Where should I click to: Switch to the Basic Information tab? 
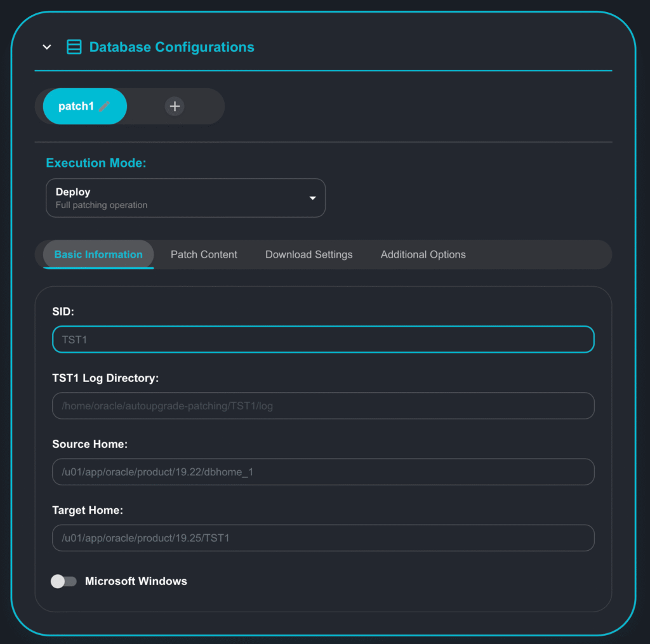click(98, 254)
